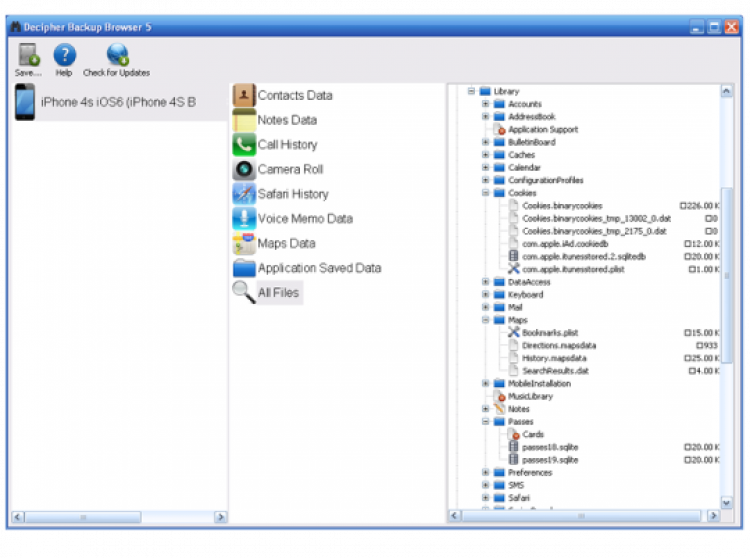
Task: Expand the AddressBook folder node
Action: pyautogui.click(x=485, y=116)
